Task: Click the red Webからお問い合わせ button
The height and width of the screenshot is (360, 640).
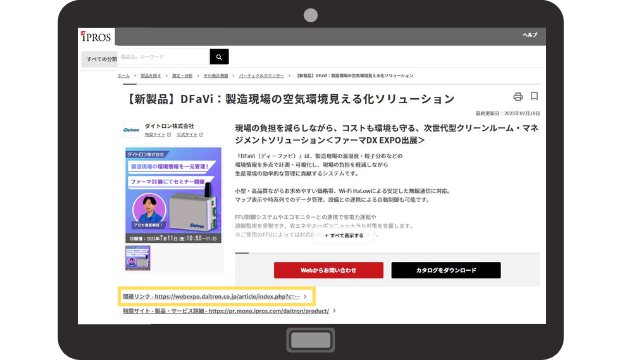Action: (x=329, y=270)
